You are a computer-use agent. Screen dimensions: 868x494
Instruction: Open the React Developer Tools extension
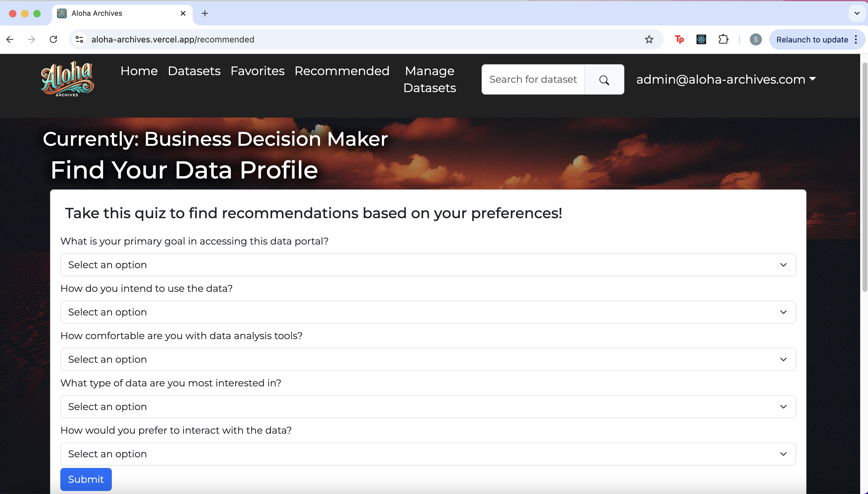pos(701,39)
